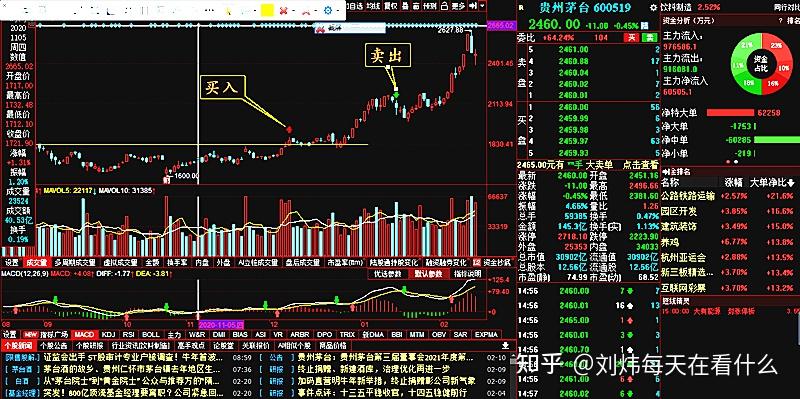Click the 同行对比 link
This screenshot has height=399, width=800.
click(x=786, y=7)
